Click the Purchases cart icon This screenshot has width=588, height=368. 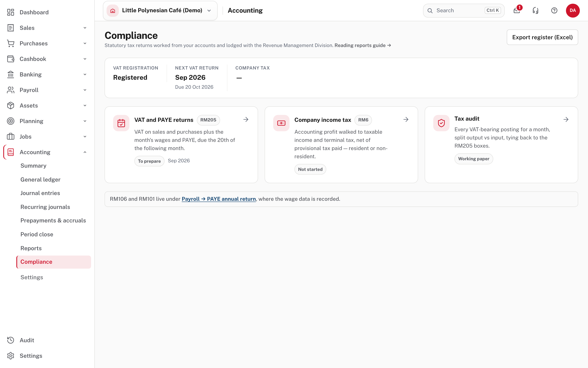[x=10, y=43]
